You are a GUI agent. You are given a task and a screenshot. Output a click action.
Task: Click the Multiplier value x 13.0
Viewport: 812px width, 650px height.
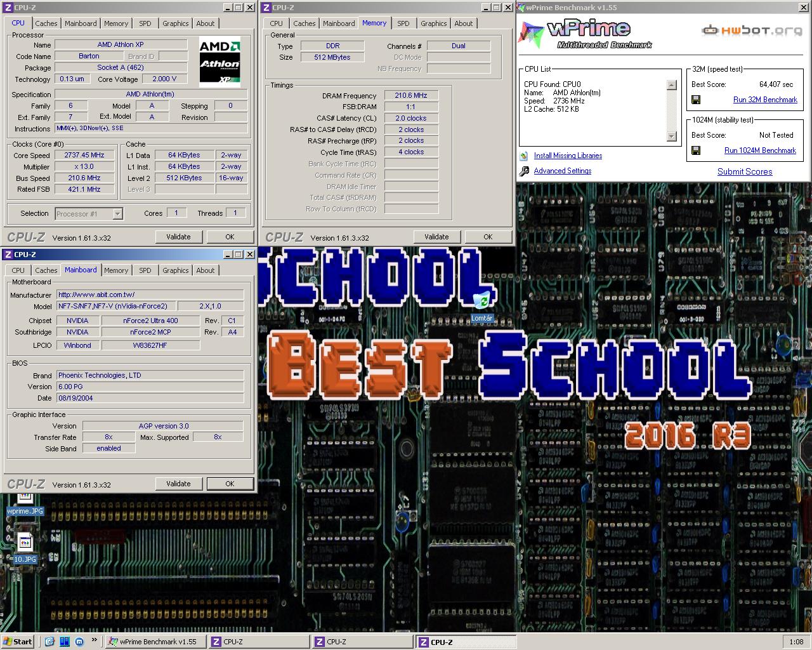(84, 166)
